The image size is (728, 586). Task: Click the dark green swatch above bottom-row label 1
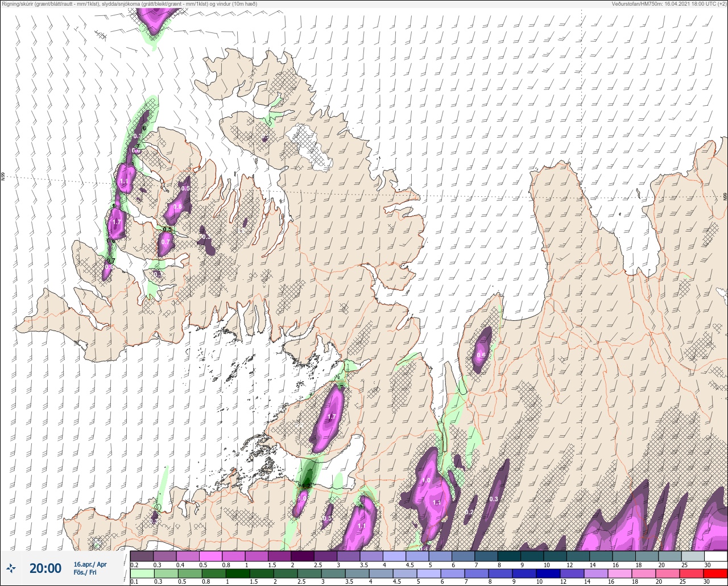click(238, 573)
